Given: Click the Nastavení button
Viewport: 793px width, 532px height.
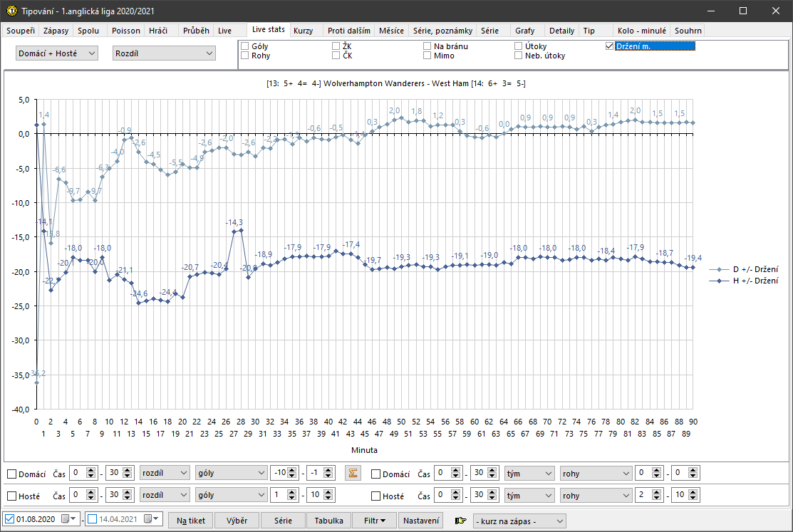Looking at the screenshot, I should (421, 521).
